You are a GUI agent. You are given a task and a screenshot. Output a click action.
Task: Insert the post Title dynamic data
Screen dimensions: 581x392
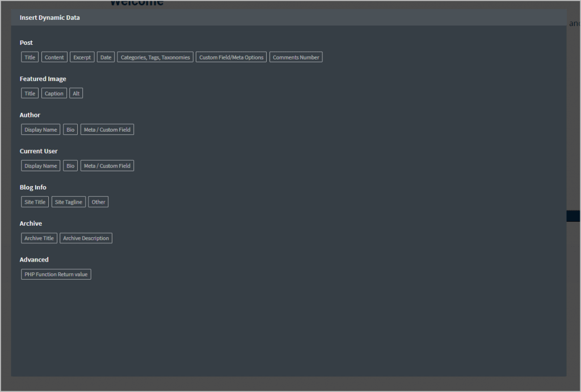pos(29,57)
